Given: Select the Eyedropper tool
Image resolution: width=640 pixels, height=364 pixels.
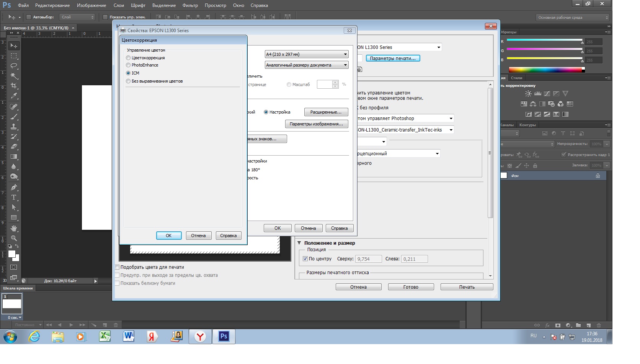Looking at the screenshot, I should click(x=14, y=96).
